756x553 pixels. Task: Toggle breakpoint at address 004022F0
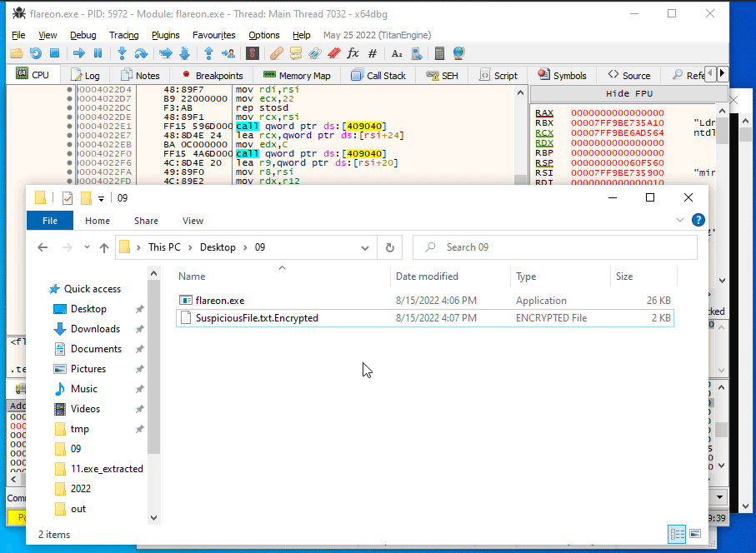[x=69, y=154]
